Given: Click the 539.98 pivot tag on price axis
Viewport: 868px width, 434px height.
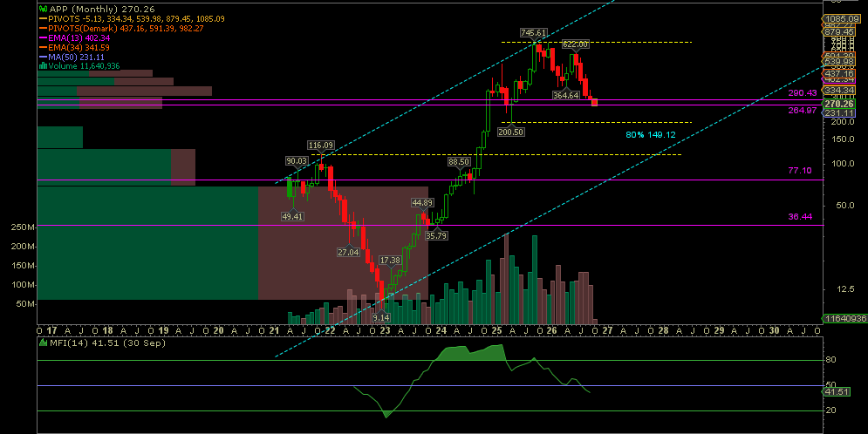Looking at the screenshot, I should [840, 61].
